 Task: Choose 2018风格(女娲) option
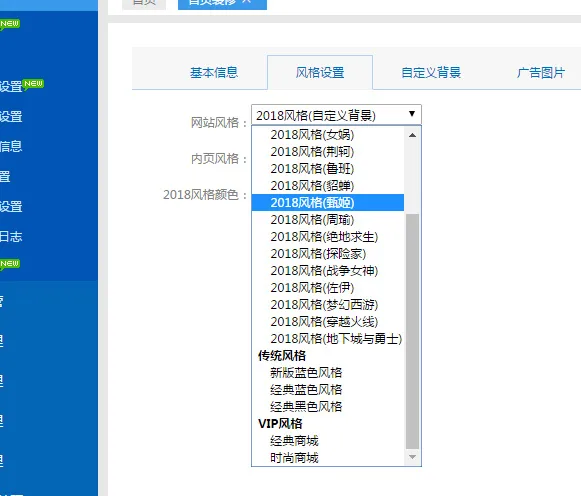pyautogui.click(x=328, y=134)
